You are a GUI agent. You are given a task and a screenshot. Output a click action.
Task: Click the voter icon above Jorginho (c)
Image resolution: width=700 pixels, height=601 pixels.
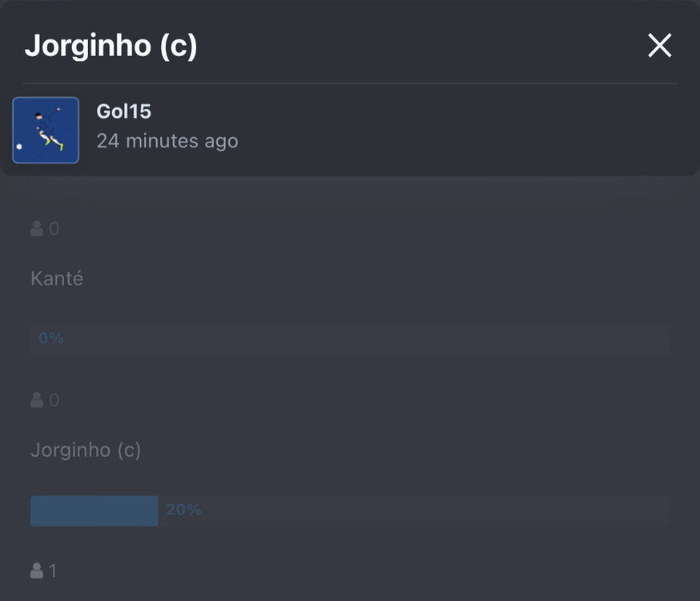37,400
